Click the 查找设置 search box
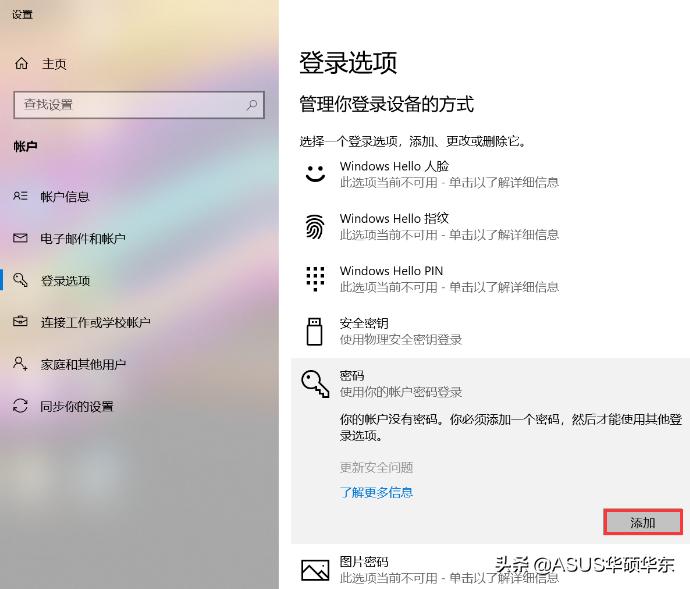The height and width of the screenshot is (589, 690). 139,105
